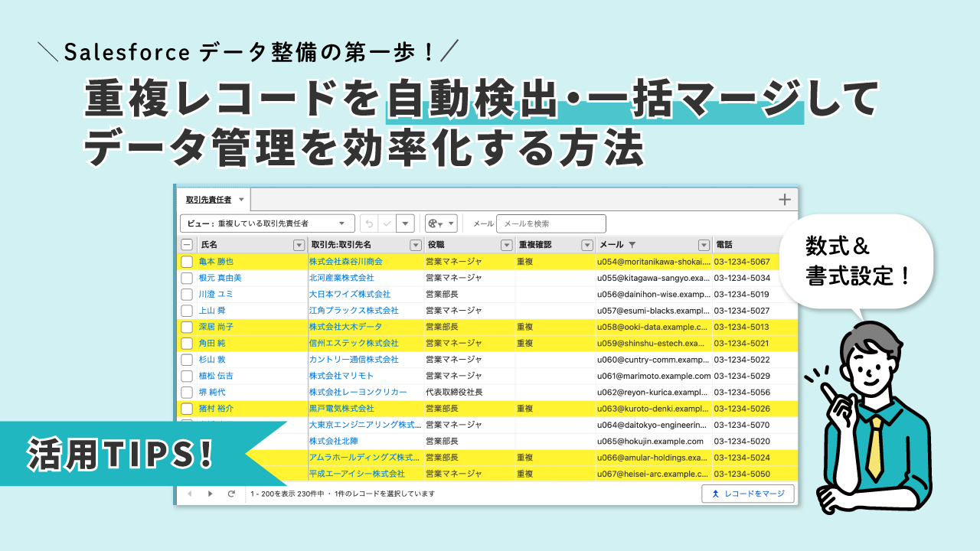Click the レコードをマージ button

click(747, 494)
